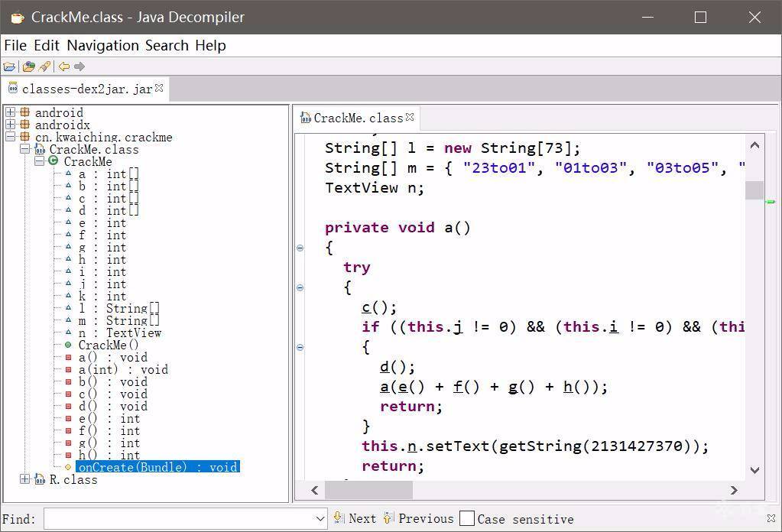
Task: Go Backward using the left arrow icon
Action: click(x=64, y=66)
